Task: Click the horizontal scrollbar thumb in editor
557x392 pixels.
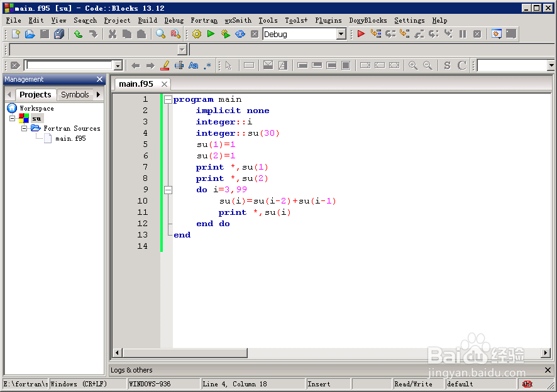Action: click(185, 353)
